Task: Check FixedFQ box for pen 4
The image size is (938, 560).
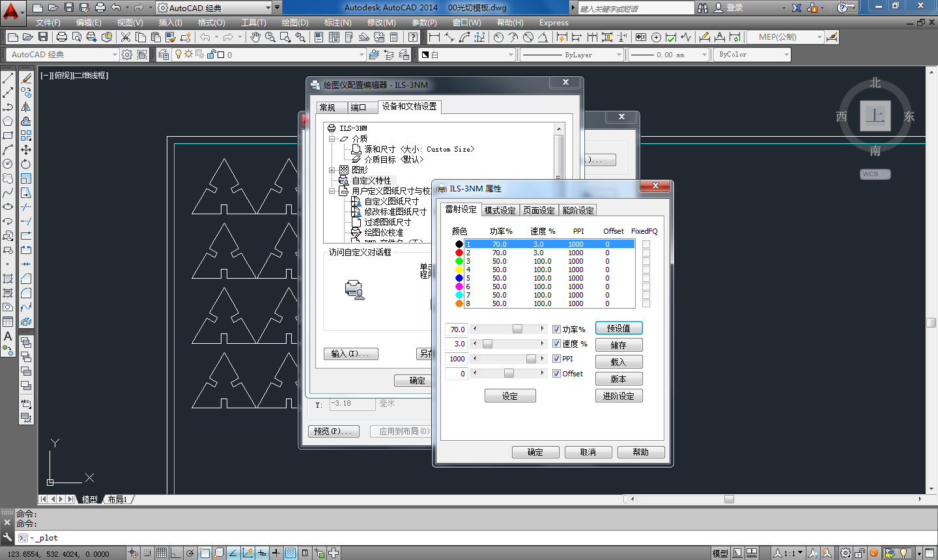Action: (x=646, y=270)
